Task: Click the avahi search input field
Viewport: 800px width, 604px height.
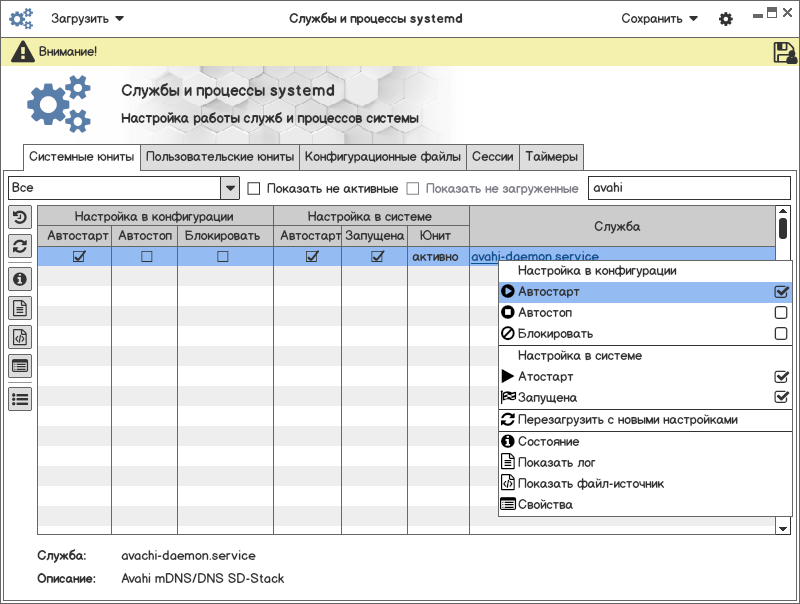Action: point(688,188)
